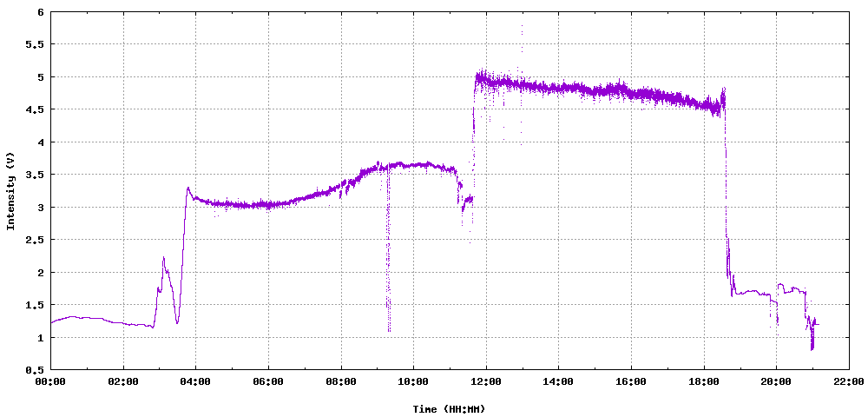Click the 10:00 time axis label
Image resolution: width=868 pixels, height=417 pixels.
(413, 381)
